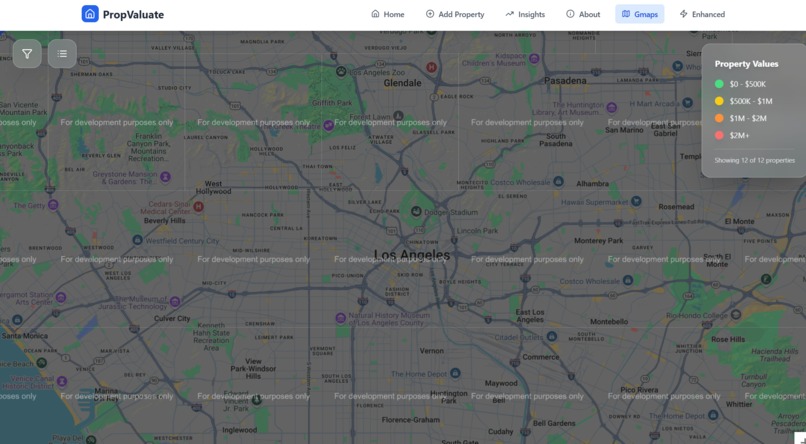Click the PropValuate house logo icon
The height and width of the screenshot is (444, 806).
(90, 14)
